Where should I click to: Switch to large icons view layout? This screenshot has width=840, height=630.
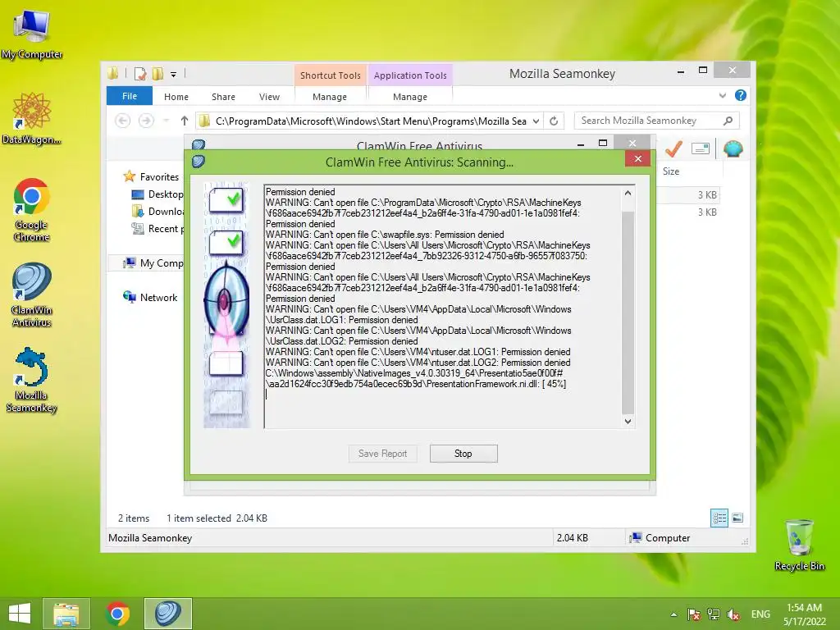click(x=737, y=518)
